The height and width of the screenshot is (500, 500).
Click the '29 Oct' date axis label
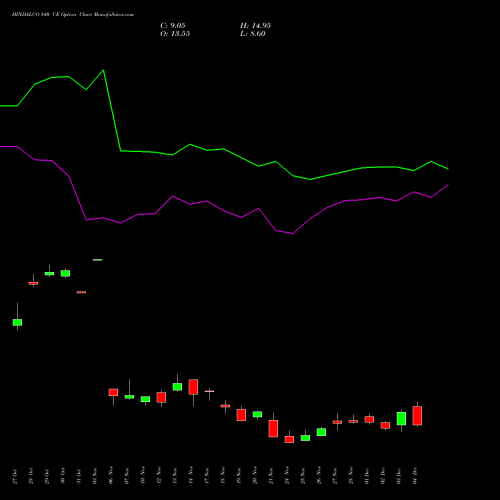click(x=47, y=476)
